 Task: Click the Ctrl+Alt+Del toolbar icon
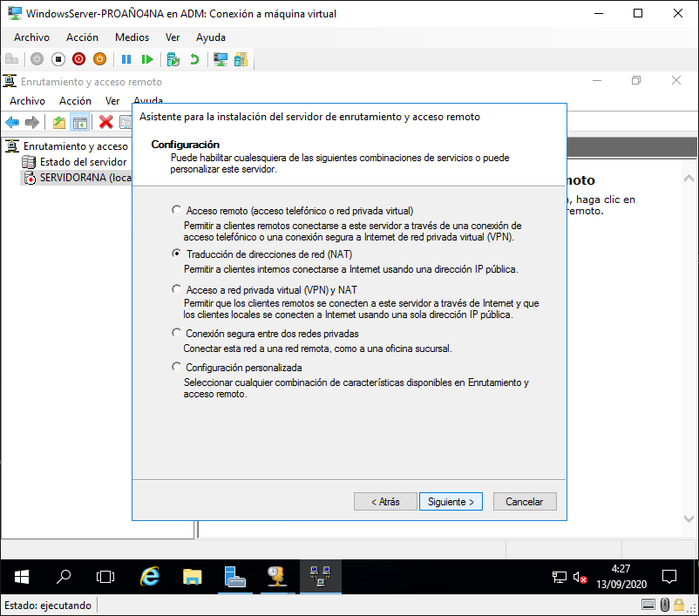pos(12,59)
